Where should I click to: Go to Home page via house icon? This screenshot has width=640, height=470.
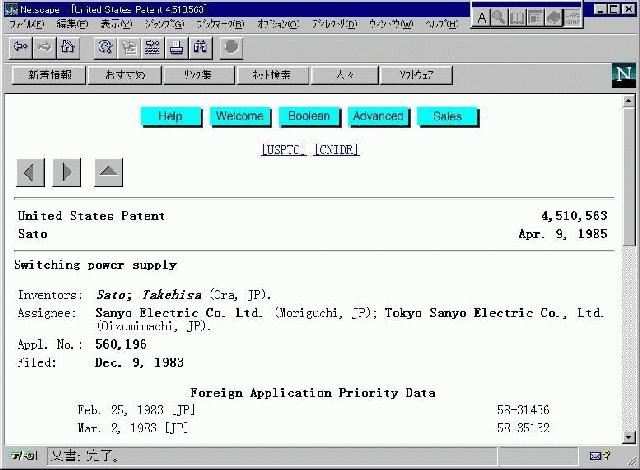[x=67, y=46]
